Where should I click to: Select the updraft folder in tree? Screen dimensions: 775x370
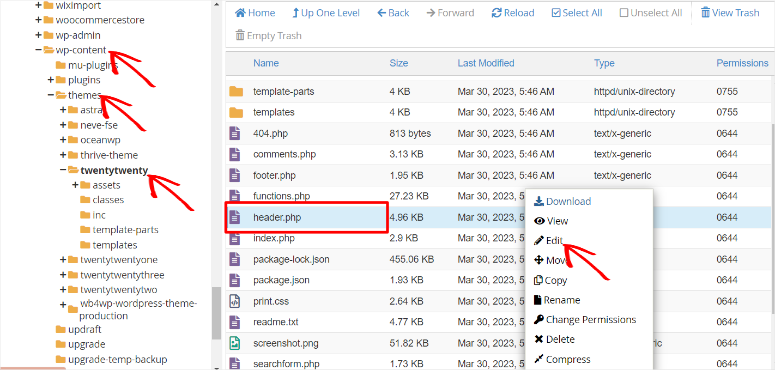tap(79, 329)
